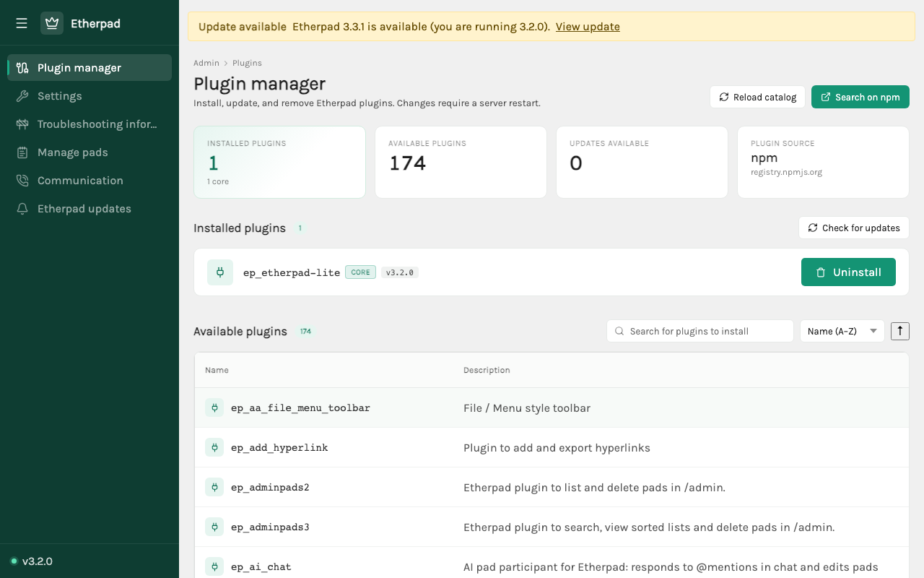
Task: Uninstall the ep_etherpad-lite plugin
Action: point(848,272)
